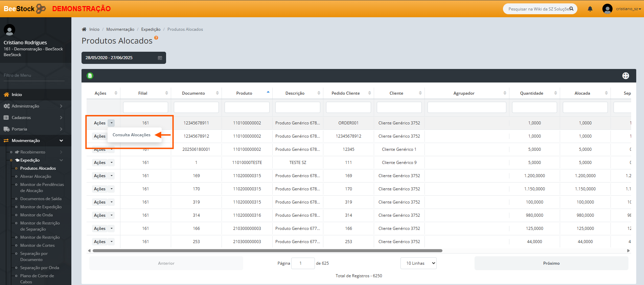Open the 10 Linhas rows dropdown

pyautogui.click(x=418, y=263)
